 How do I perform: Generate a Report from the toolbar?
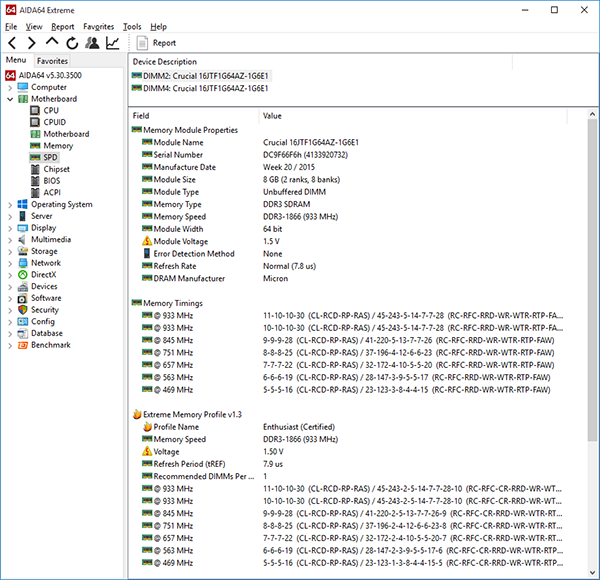tap(157, 43)
